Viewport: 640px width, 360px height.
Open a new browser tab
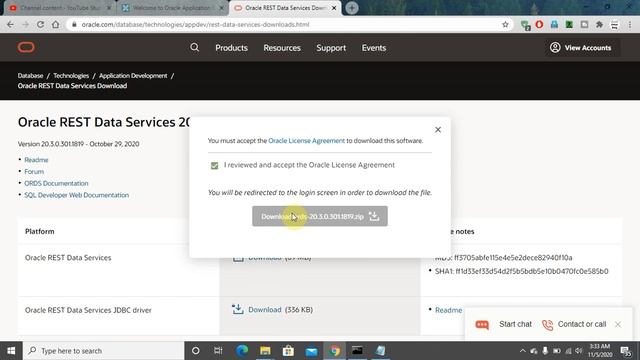pos(352,8)
